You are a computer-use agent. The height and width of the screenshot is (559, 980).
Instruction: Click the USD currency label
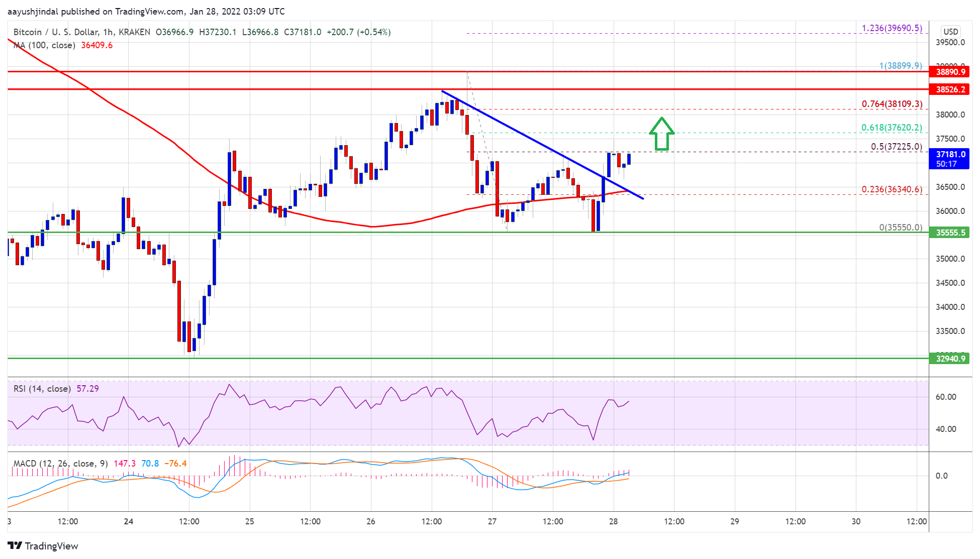pos(950,32)
